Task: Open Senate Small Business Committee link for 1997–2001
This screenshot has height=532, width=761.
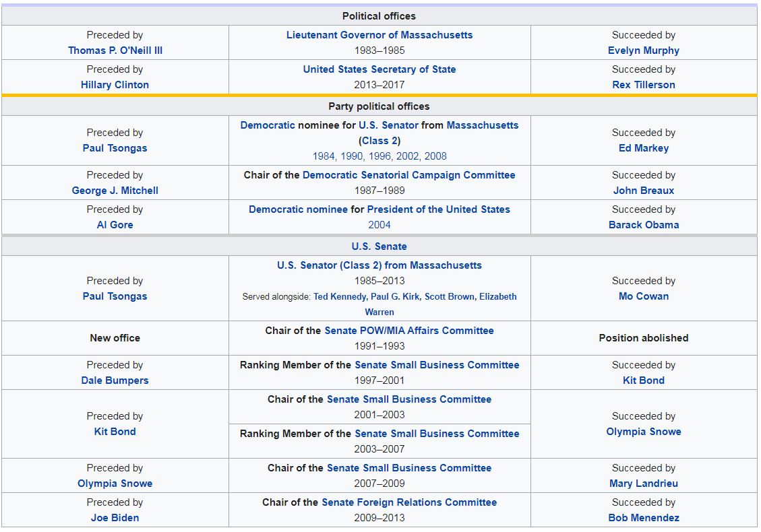Action: coord(437,365)
